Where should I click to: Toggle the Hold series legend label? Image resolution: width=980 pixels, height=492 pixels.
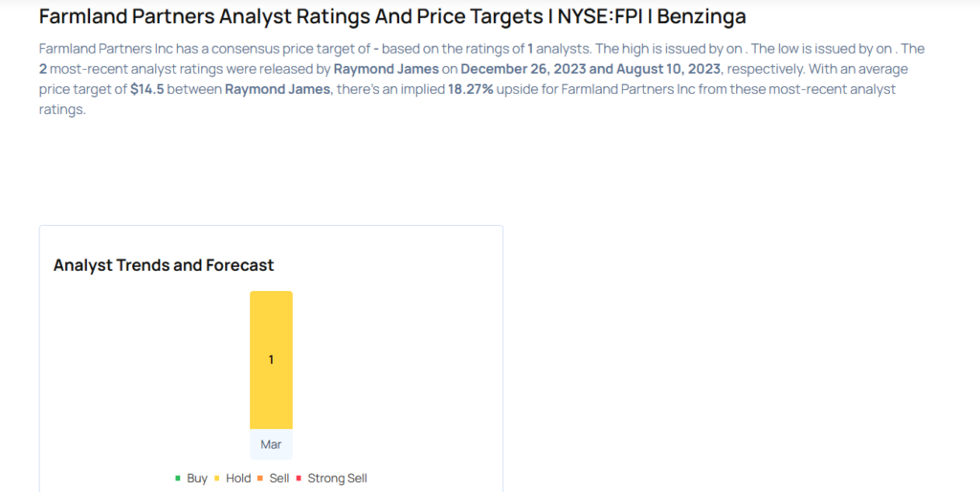237,478
